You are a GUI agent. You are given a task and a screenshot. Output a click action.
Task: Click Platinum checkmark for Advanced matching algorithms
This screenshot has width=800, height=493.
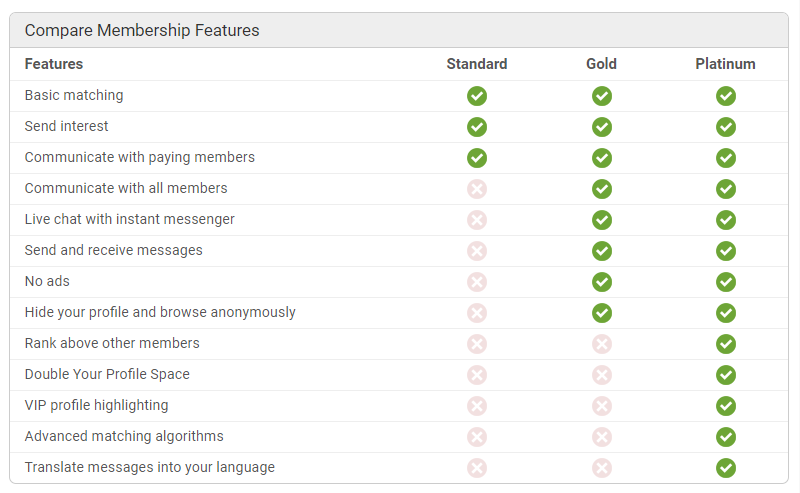[726, 437]
